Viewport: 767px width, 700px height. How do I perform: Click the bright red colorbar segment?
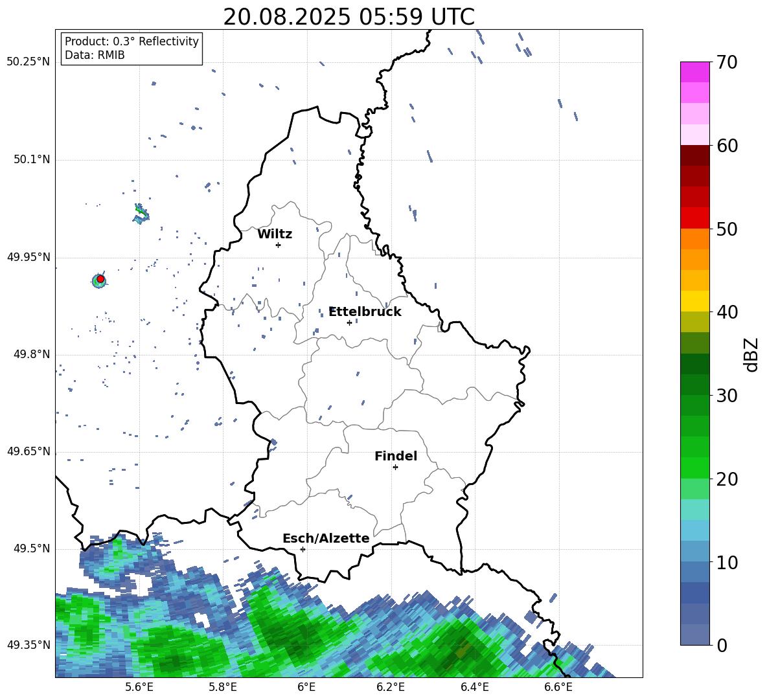[694, 218]
